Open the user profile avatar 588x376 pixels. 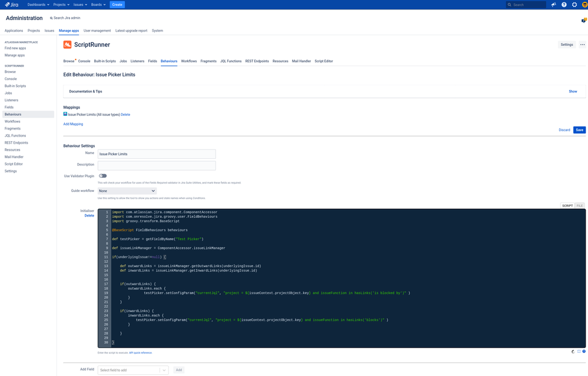(x=584, y=5)
